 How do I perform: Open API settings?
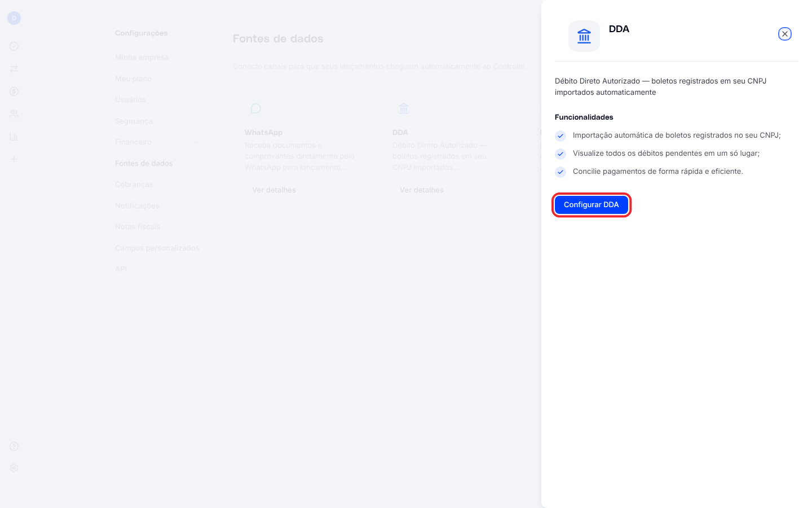121,269
